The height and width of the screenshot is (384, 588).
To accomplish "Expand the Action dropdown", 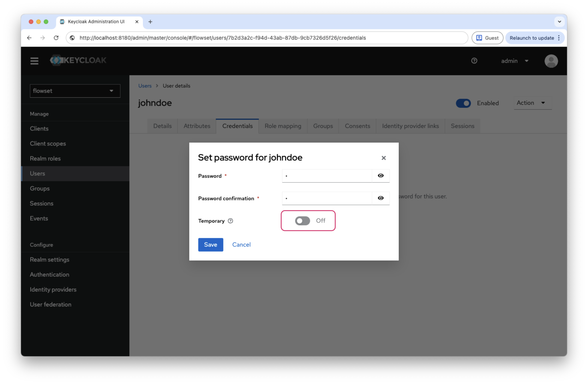I will 532,103.
